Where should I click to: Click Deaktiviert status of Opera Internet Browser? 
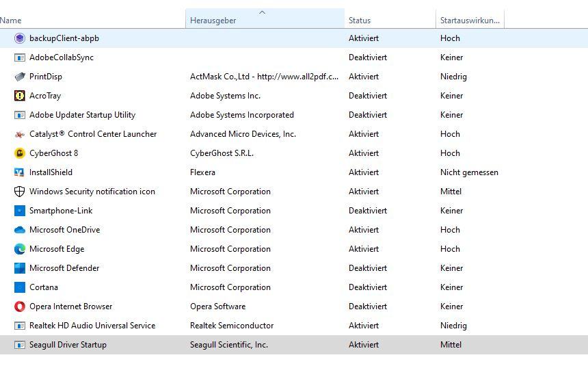368,306
